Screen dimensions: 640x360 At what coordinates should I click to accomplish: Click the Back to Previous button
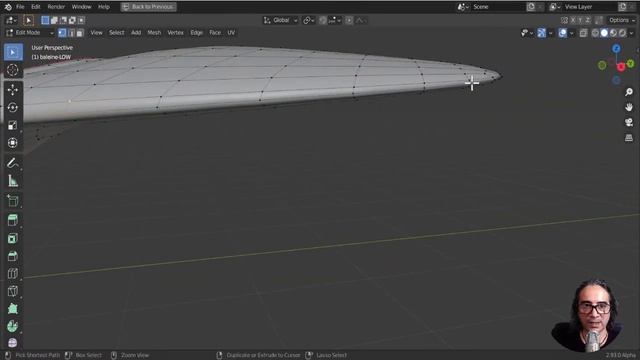(x=149, y=7)
